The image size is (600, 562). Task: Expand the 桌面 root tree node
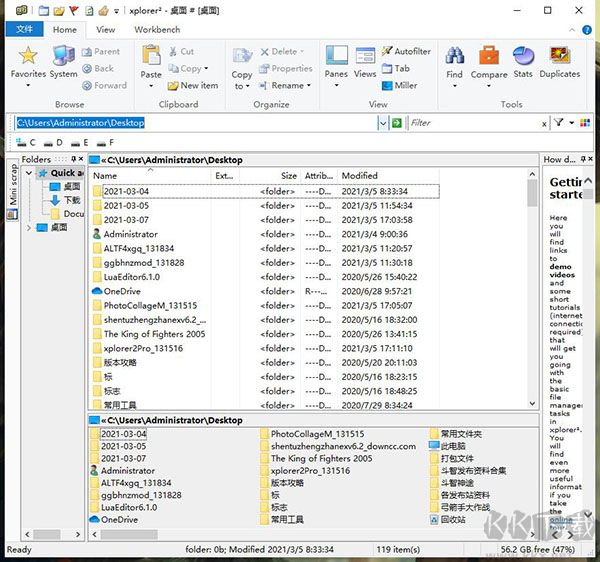pyautogui.click(x=29, y=228)
